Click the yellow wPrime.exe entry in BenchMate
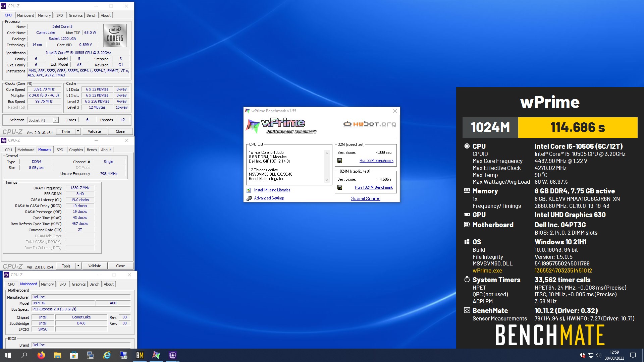 point(487,270)
